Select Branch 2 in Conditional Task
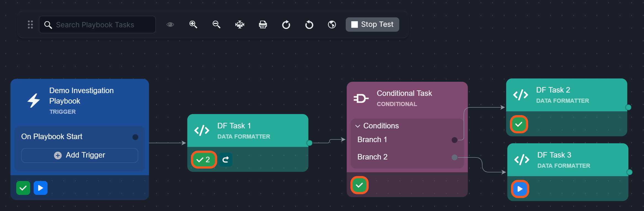Screen dimensions: 644x211 (372, 157)
